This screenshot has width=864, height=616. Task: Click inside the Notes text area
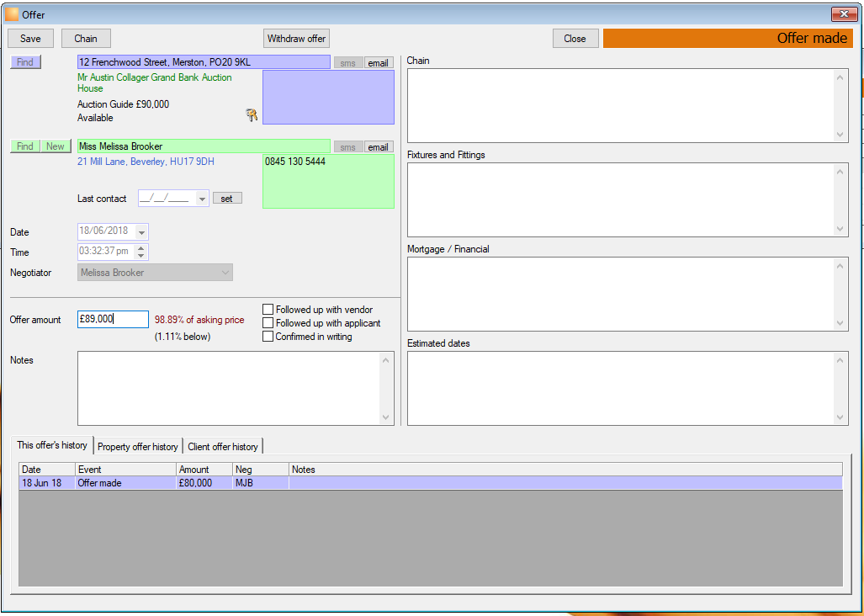[x=229, y=388]
